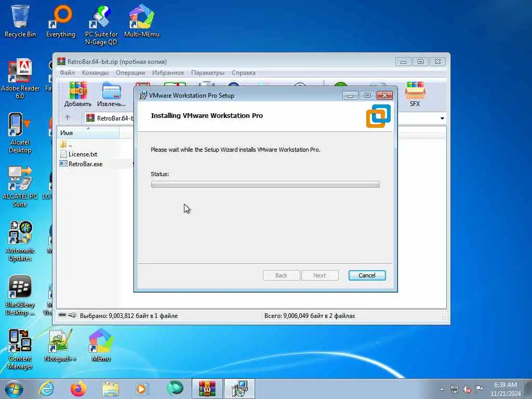Click the WinRAR icon in the RetroBar window title bar
This screenshot has height=399, width=532.
coord(61,61)
